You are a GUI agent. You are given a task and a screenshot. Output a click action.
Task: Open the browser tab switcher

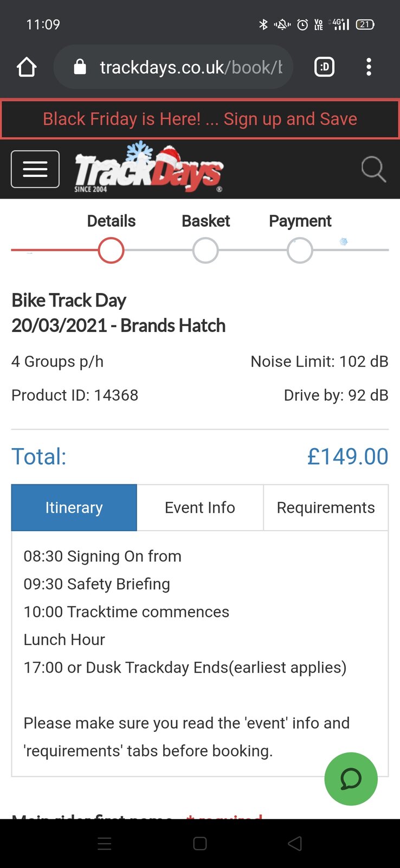[324, 67]
